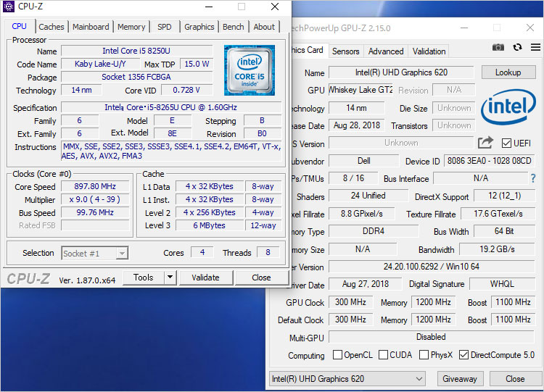Click the BIOS export share icon
This screenshot has height=392, width=544.
pyautogui.click(x=485, y=142)
